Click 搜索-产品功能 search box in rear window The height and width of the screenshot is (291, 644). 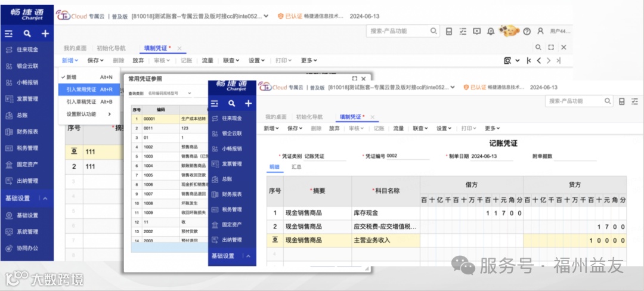[x=402, y=31]
